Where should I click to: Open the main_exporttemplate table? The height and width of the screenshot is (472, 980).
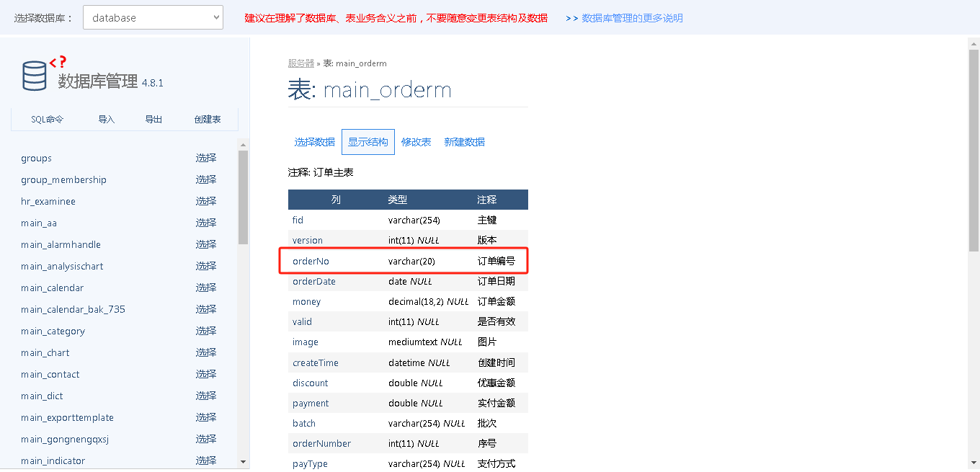pyautogui.click(x=67, y=418)
